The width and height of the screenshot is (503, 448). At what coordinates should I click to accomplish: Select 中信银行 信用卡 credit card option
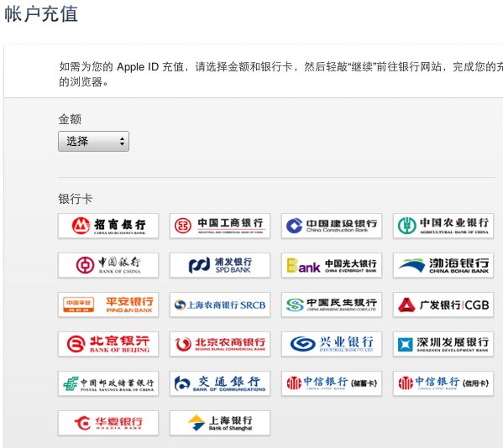(443, 383)
